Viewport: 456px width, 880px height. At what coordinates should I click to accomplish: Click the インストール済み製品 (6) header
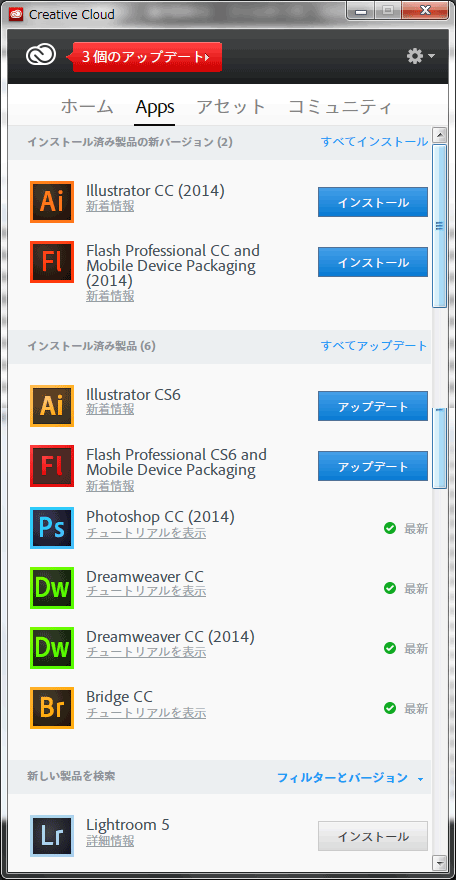click(x=91, y=346)
